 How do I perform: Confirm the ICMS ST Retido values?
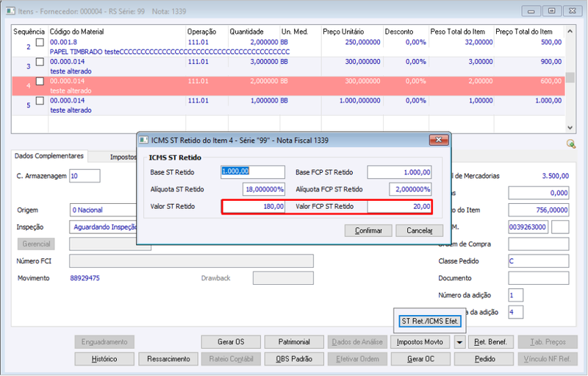coord(368,230)
